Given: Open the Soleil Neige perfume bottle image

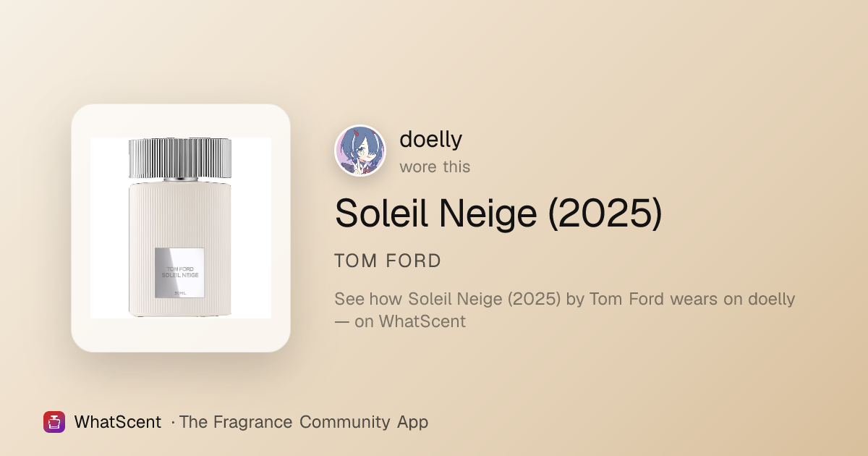Looking at the screenshot, I should click(x=181, y=228).
